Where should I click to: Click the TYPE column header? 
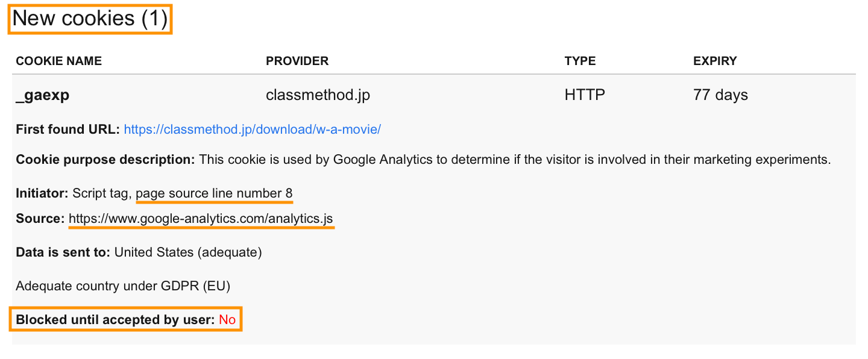[580, 61]
